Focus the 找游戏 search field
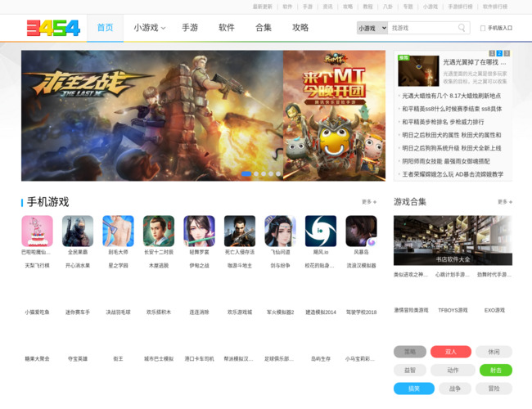 422,28
